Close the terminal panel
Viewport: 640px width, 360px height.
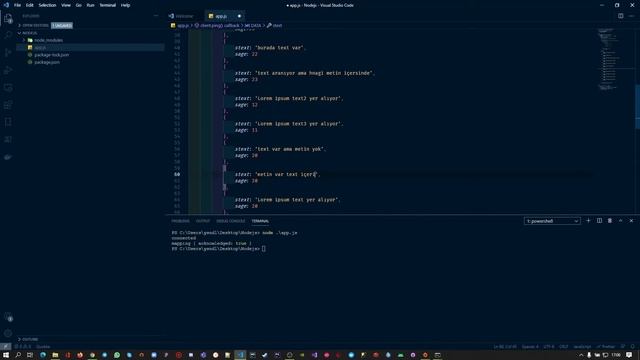point(631,221)
